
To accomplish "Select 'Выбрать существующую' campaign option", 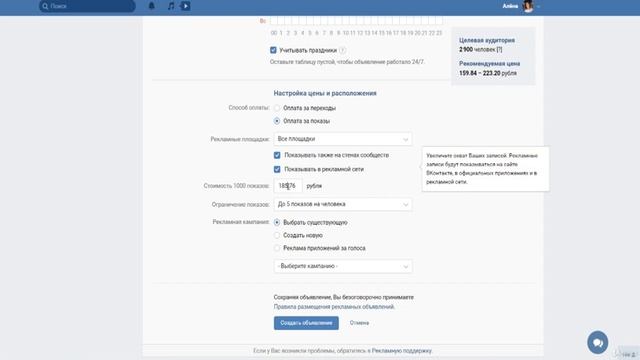I will coord(277,222).
